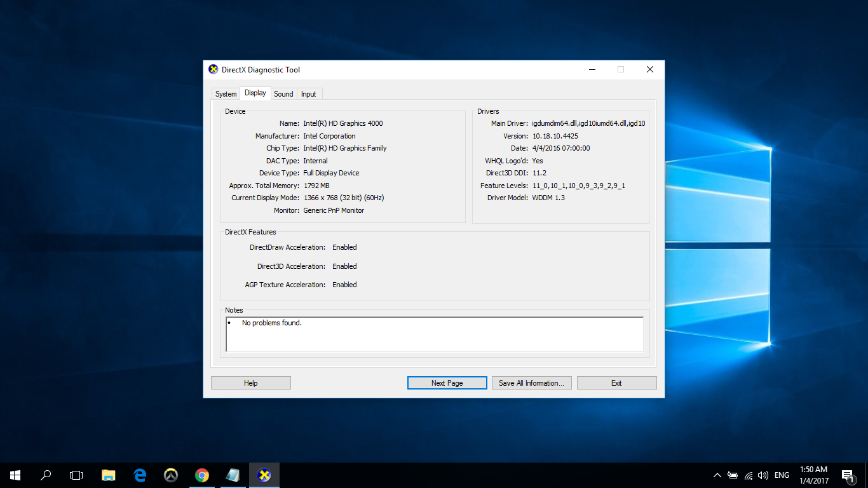
Task: Open Wi-Fi network tray icon
Action: tap(749, 475)
